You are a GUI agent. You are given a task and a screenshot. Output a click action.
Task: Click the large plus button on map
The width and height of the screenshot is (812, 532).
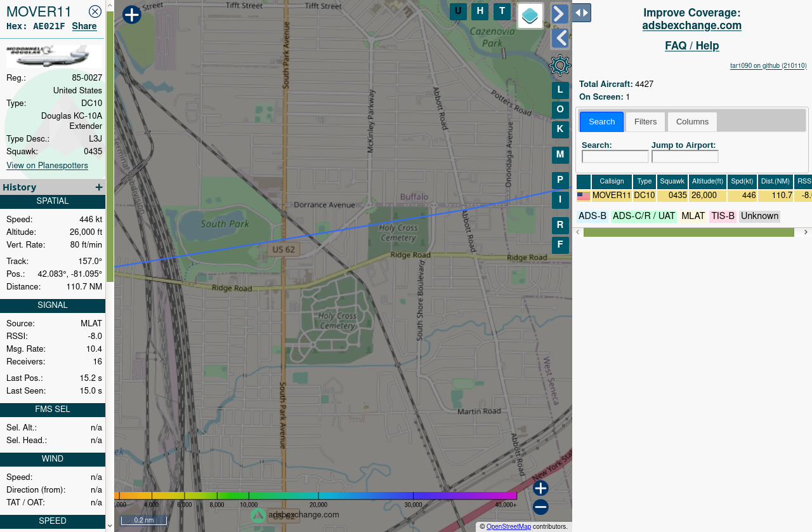coord(131,15)
